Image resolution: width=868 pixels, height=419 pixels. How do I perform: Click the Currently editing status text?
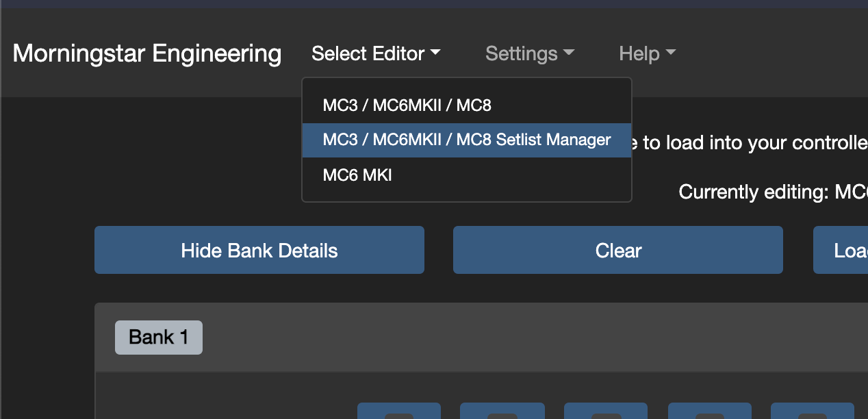(x=773, y=192)
